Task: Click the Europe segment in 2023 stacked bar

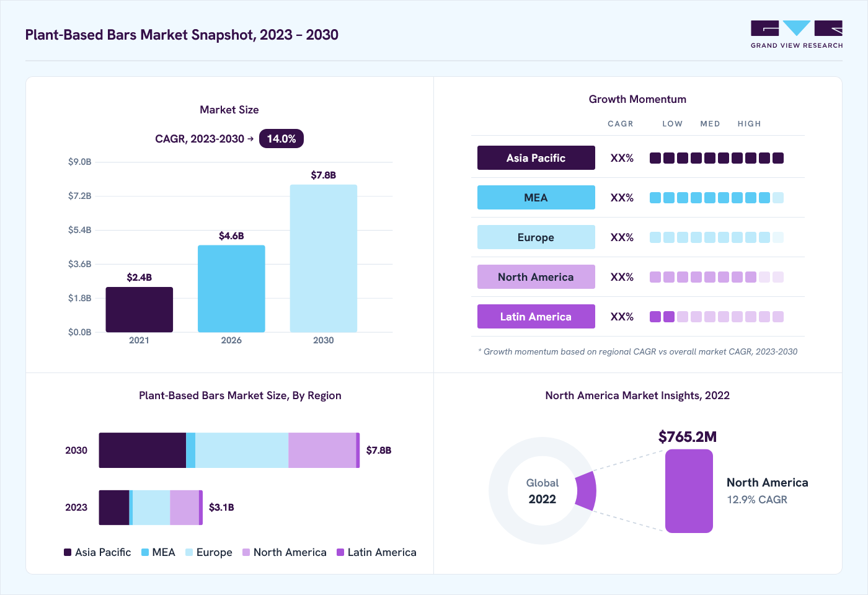Action: pos(151,508)
